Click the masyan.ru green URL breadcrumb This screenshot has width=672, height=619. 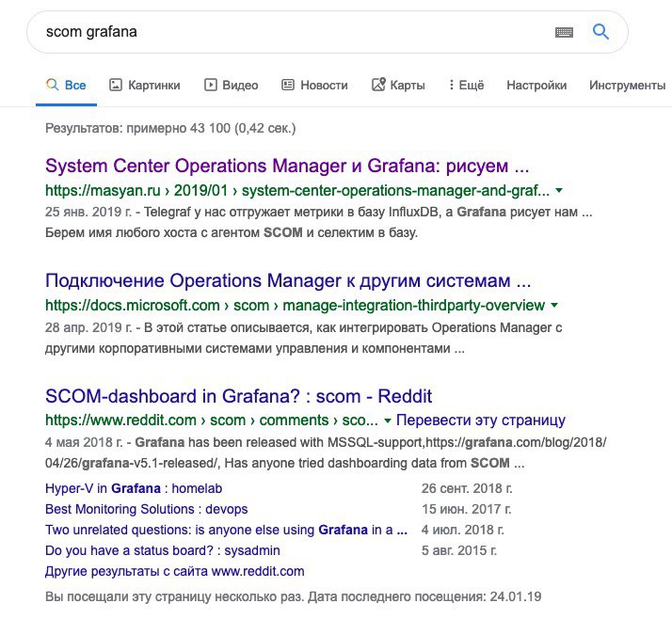(x=297, y=190)
